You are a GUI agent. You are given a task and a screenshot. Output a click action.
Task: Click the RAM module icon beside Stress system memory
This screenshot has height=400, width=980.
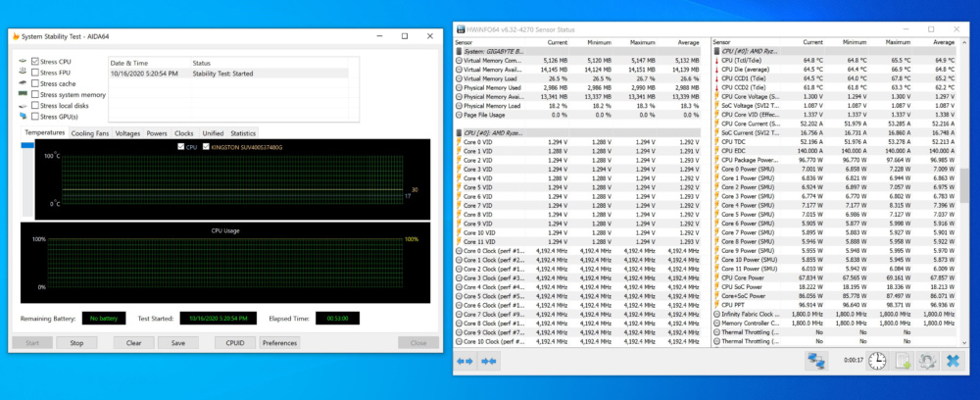coord(24,94)
